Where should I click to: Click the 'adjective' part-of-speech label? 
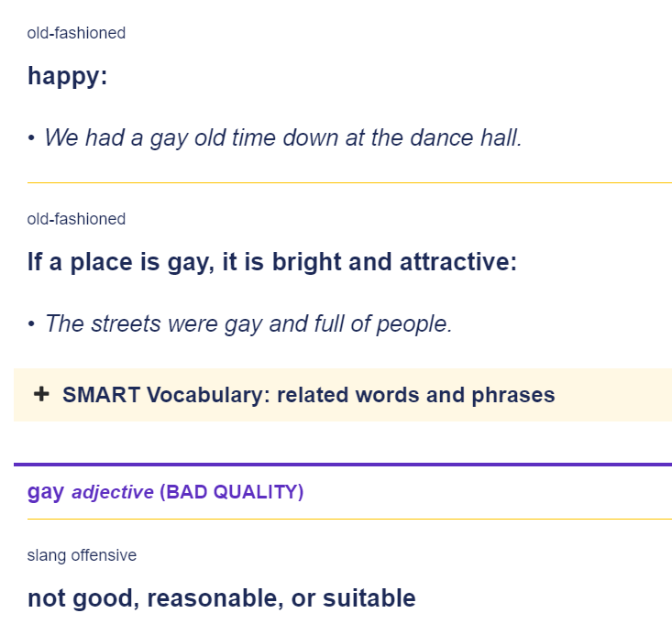[112, 492]
